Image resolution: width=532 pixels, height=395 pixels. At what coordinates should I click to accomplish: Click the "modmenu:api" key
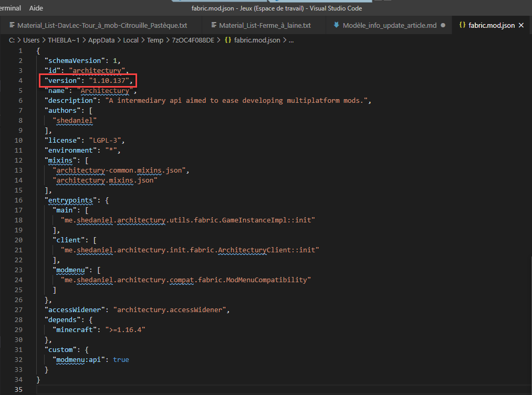(x=79, y=360)
